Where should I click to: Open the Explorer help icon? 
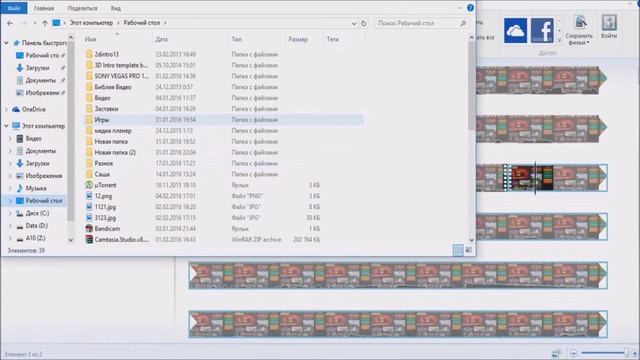[x=470, y=8]
